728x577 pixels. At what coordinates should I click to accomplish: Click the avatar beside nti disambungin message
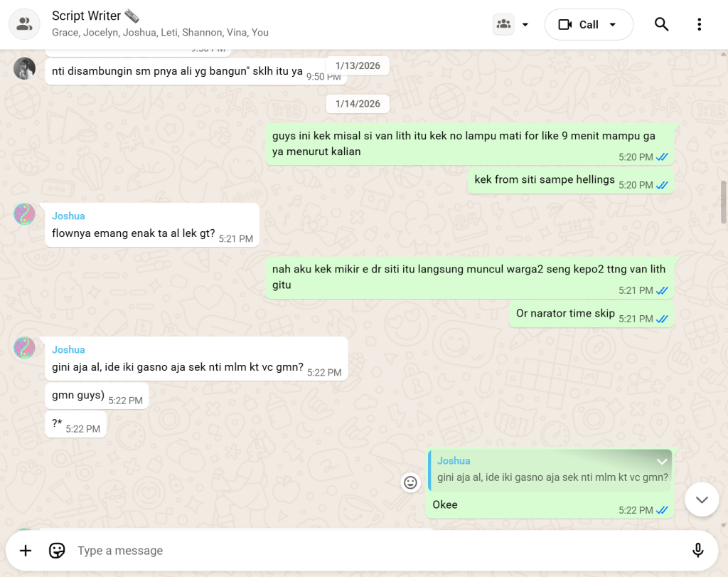click(x=25, y=69)
